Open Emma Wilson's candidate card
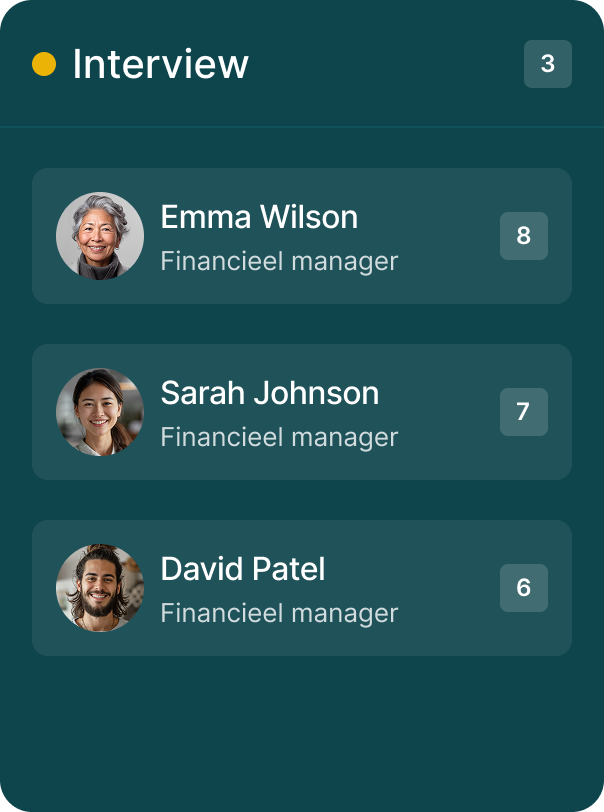The height and width of the screenshot is (812, 604). tap(302, 236)
